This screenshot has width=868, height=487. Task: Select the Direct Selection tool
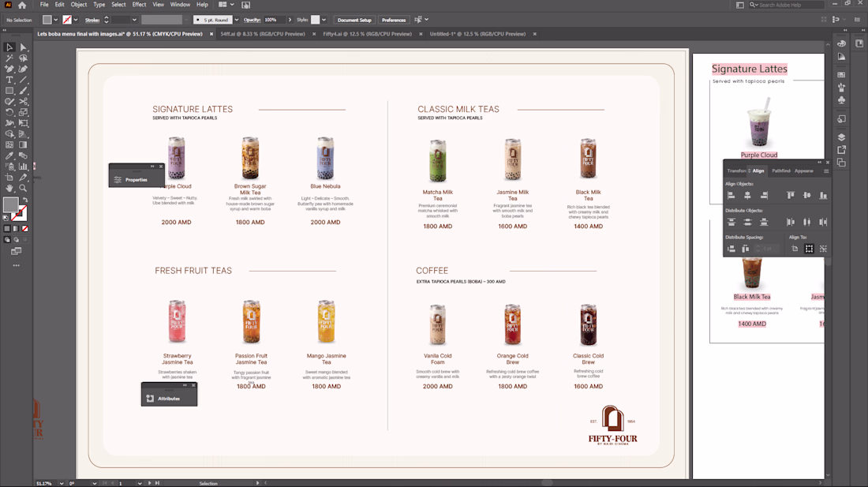point(23,47)
